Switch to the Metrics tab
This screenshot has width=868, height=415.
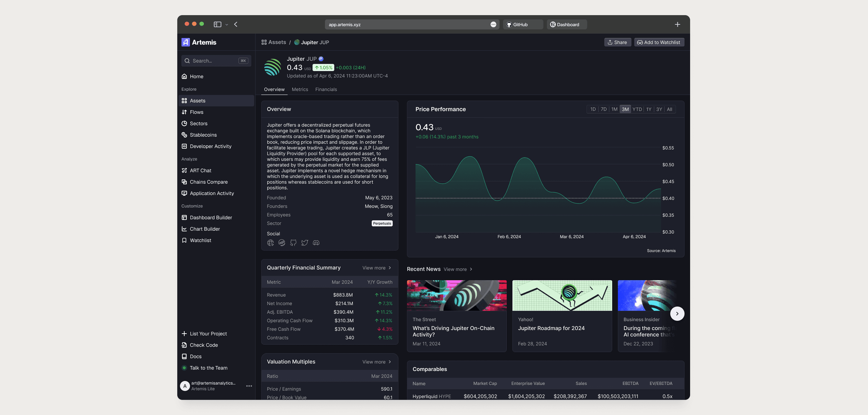(300, 89)
